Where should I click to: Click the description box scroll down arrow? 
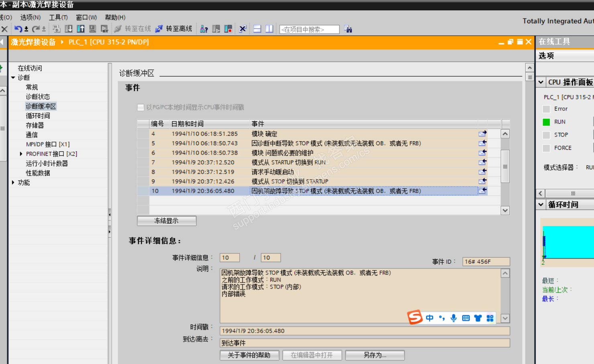[x=505, y=318]
